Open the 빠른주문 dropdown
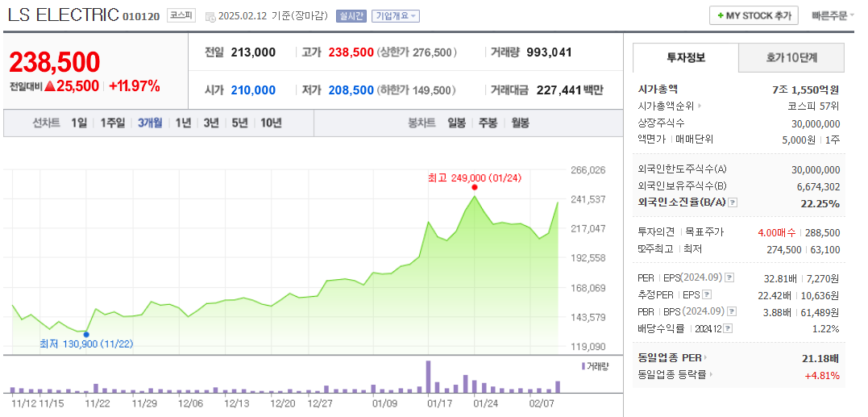The width and height of the screenshot is (868, 417). 833,15
